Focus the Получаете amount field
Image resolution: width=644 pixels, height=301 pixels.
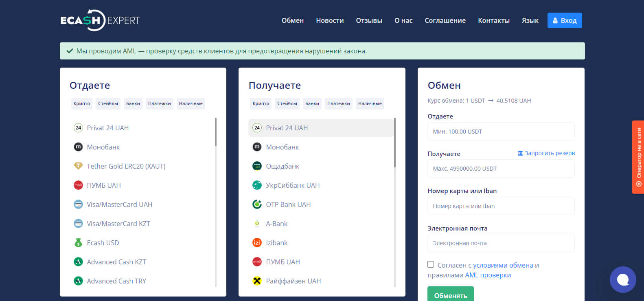point(501,169)
